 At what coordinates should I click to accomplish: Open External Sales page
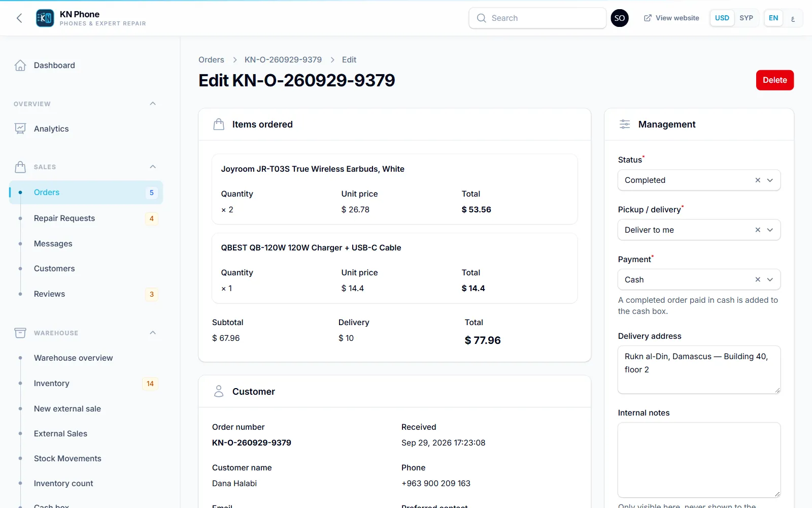(x=86, y=434)
